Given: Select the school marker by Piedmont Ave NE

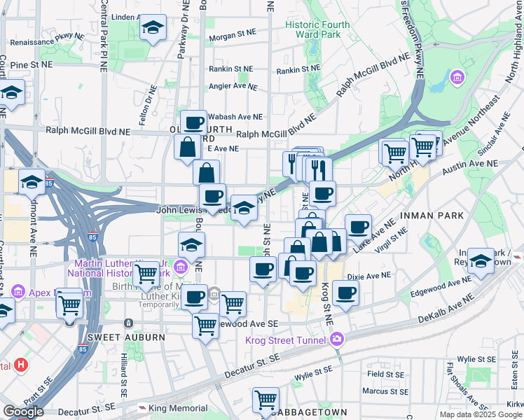Looking at the screenshot, I should coord(32,183).
